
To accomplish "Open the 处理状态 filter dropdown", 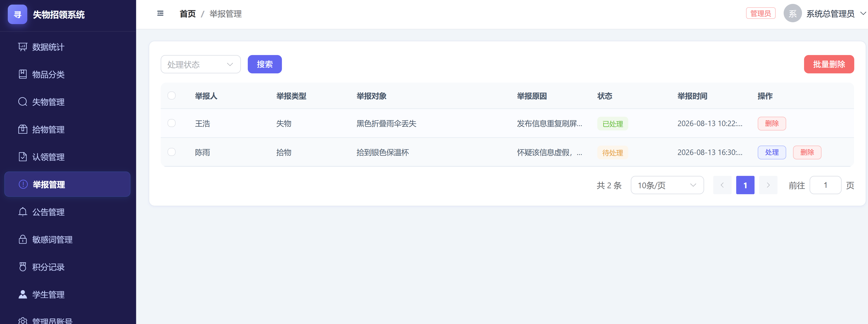I will [201, 64].
